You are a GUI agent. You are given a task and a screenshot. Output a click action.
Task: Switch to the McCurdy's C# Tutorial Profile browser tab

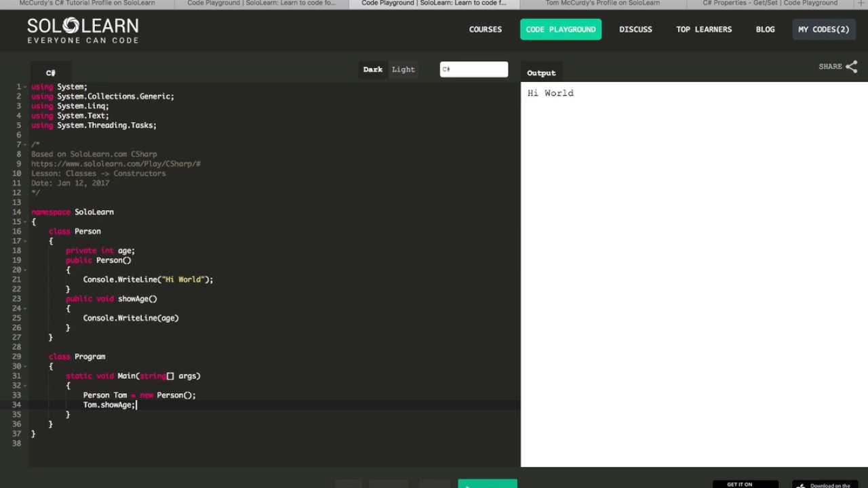click(x=87, y=3)
